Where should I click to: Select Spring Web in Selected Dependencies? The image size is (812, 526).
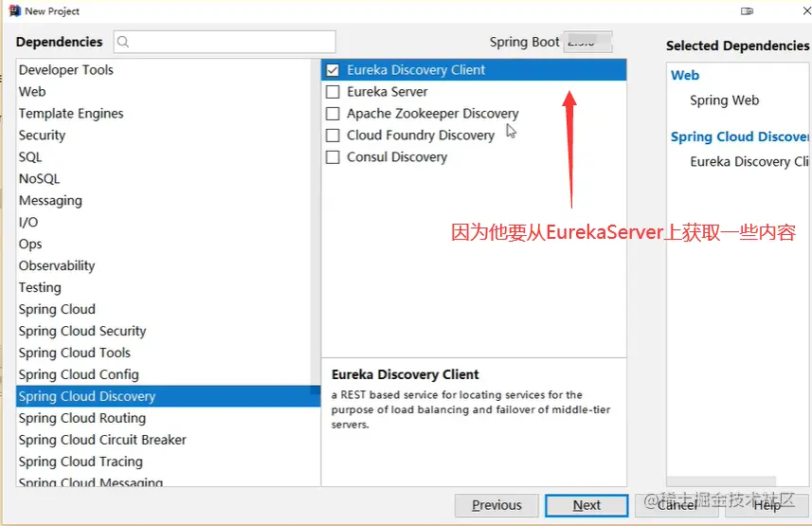pyautogui.click(x=725, y=100)
